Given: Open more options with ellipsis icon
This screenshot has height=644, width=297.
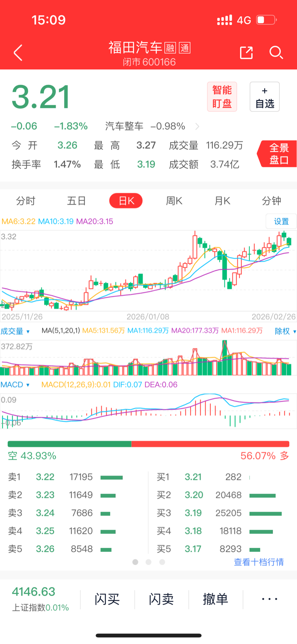Looking at the screenshot, I should 270,599.
